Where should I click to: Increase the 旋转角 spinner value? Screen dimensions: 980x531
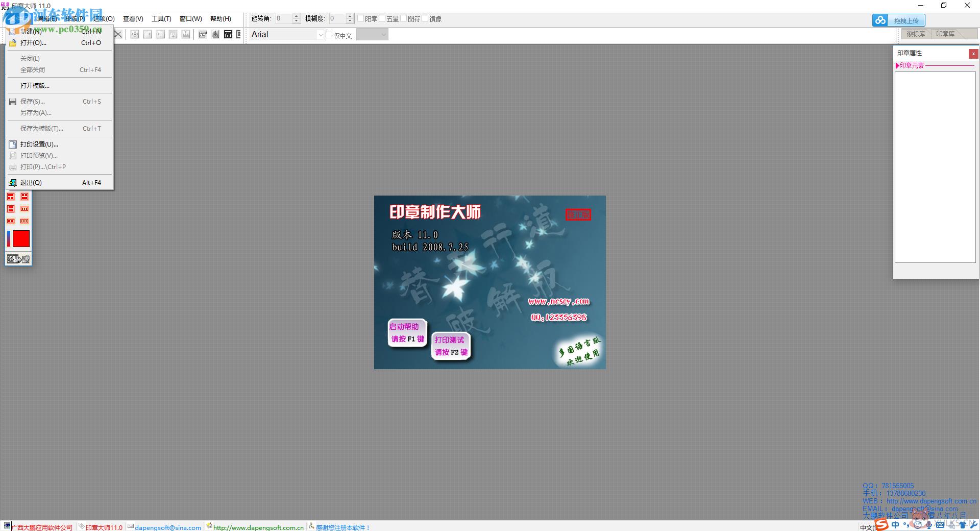click(x=297, y=16)
